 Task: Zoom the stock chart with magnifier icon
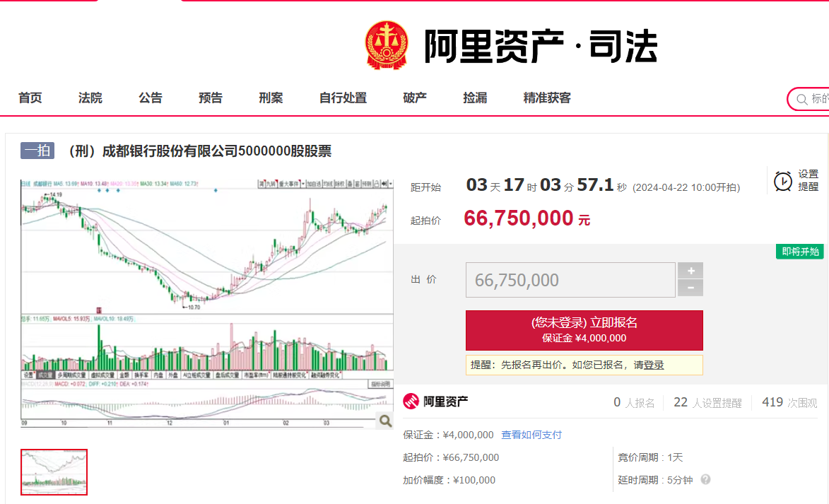385,421
